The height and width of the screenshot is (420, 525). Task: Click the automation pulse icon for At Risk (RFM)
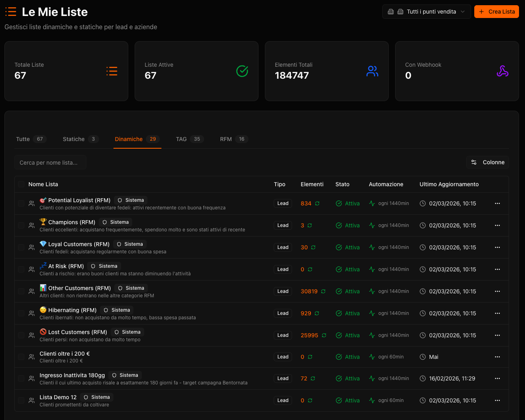[372, 269]
